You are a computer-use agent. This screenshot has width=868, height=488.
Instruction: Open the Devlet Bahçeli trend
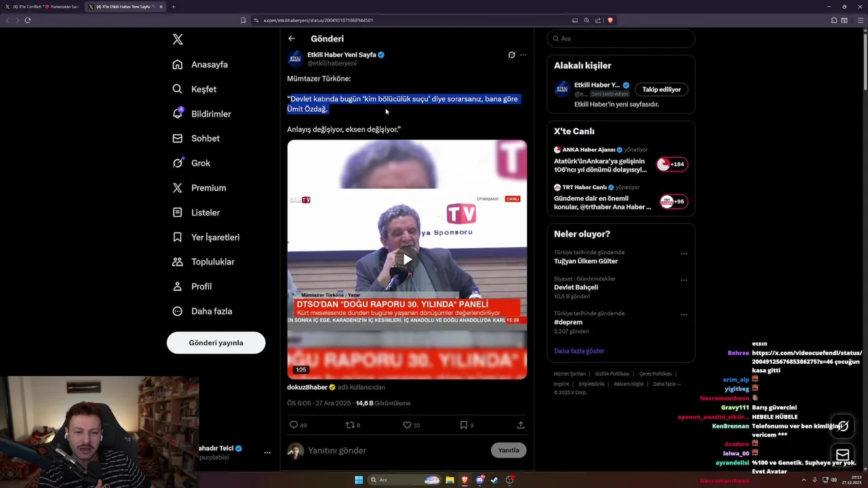pyautogui.click(x=576, y=287)
